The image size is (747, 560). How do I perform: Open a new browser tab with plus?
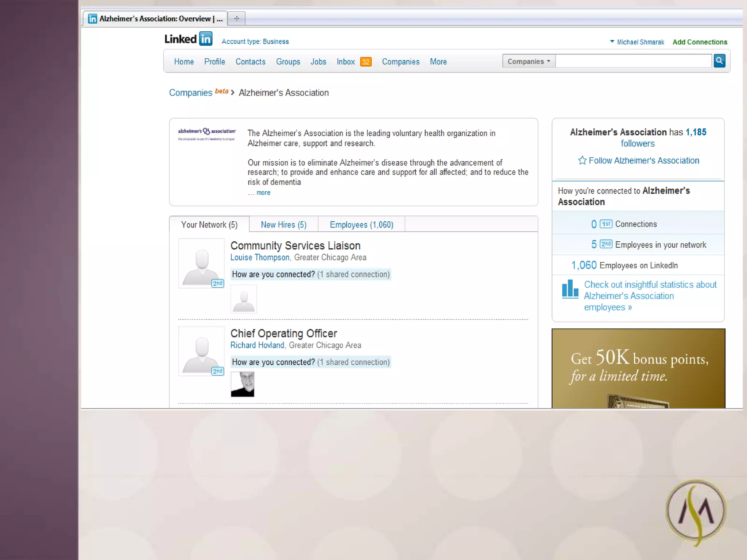[237, 19]
